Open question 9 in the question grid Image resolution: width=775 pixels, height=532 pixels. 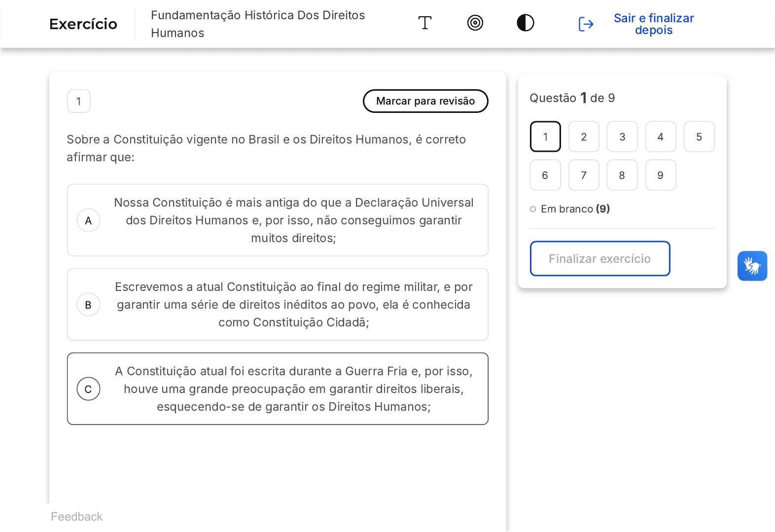click(x=660, y=176)
